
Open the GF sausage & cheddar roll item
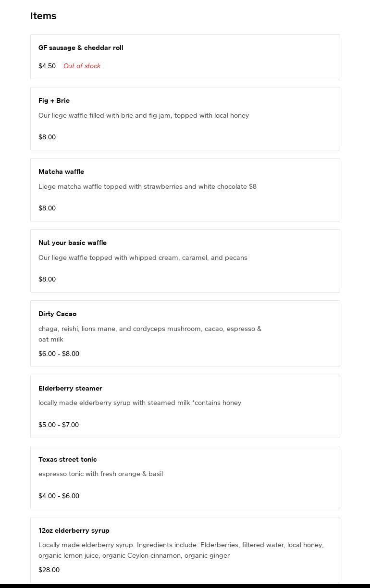point(81,48)
